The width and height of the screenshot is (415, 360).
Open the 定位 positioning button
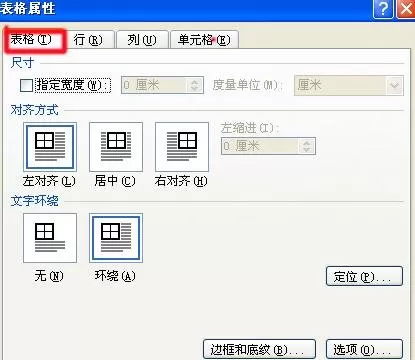click(364, 276)
